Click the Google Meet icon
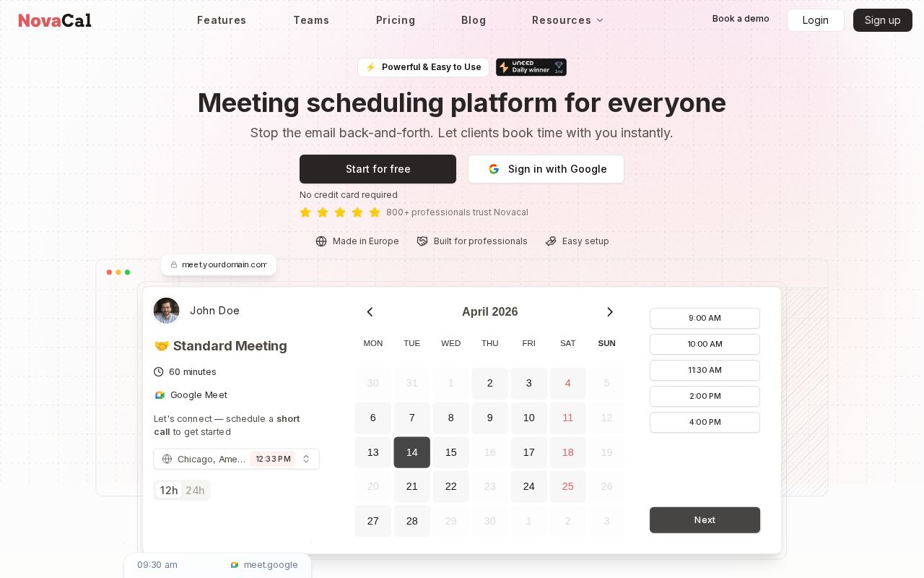 tap(160, 395)
